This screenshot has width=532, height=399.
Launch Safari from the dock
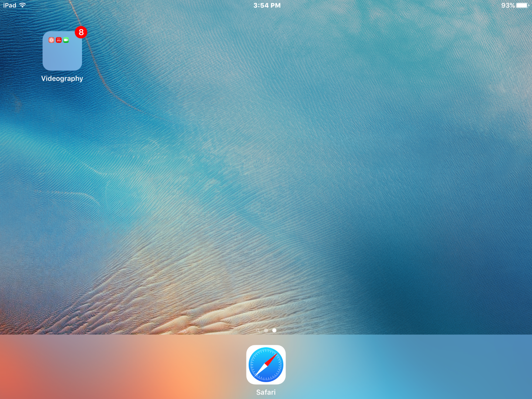click(266, 365)
